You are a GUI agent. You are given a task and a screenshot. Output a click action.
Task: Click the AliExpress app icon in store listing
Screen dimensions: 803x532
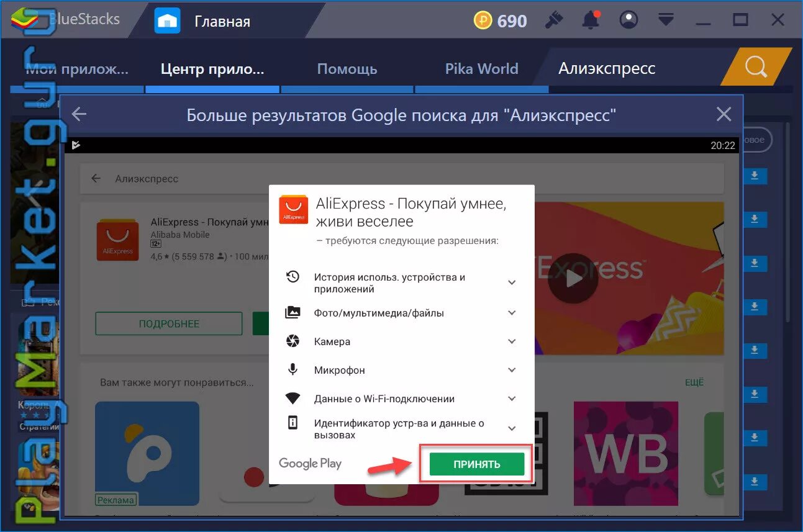click(x=117, y=238)
